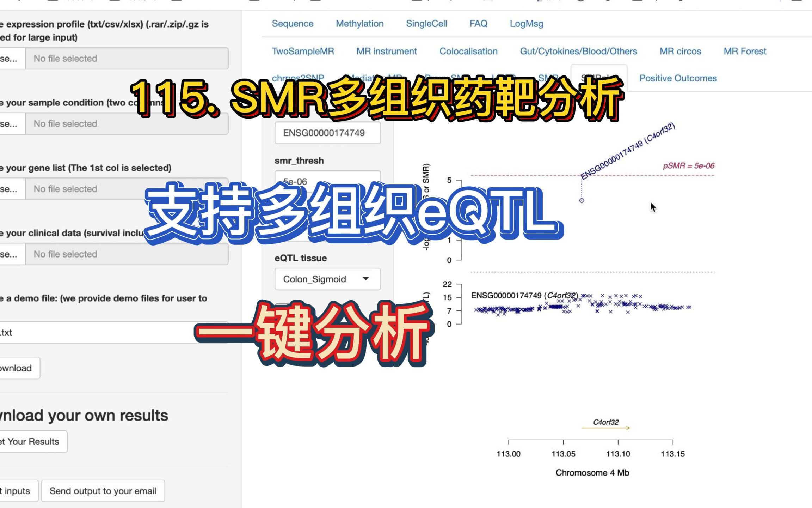This screenshot has height=508, width=812.
Task: Switch to the Sequence tab
Action: click(x=293, y=23)
